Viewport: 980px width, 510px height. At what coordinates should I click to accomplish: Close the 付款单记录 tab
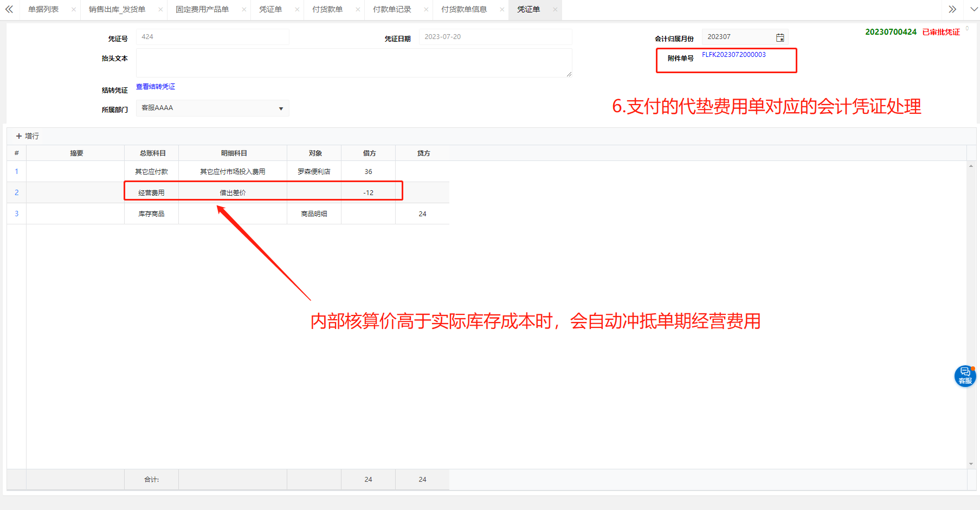tap(426, 10)
